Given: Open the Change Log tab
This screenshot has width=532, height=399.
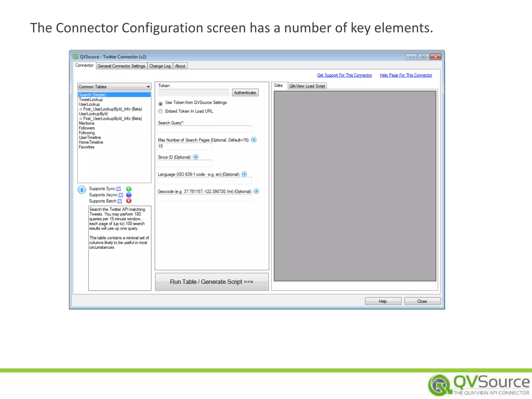Looking at the screenshot, I should (x=160, y=66).
